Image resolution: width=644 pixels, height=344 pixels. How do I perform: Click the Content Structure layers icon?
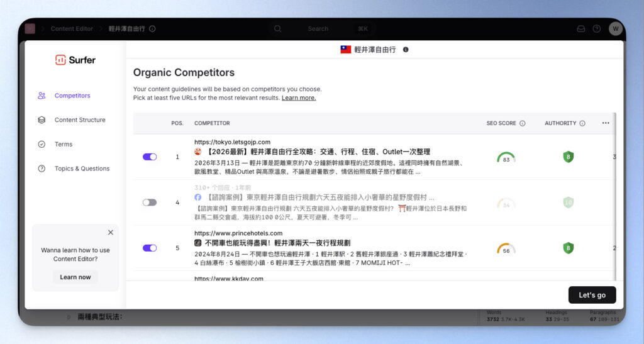click(x=42, y=120)
